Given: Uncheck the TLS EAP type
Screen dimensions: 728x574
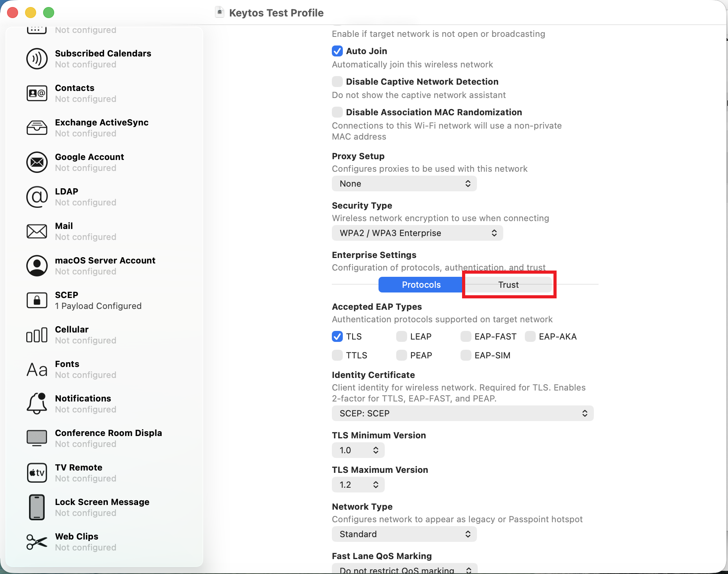Looking at the screenshot, I should click(337, 336).
